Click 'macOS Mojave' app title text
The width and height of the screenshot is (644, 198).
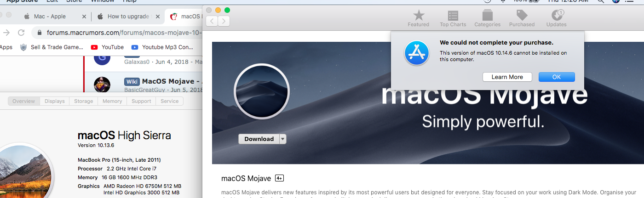coord(246,178)
